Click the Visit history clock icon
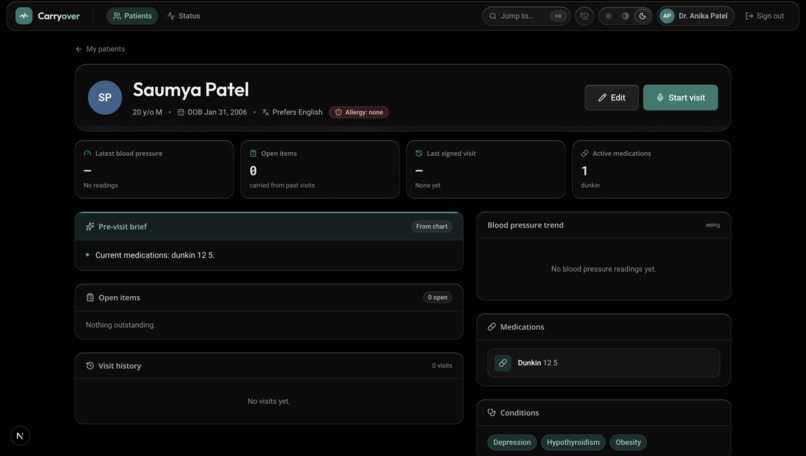This screenshot has height=456, width=806. [90, 366]
